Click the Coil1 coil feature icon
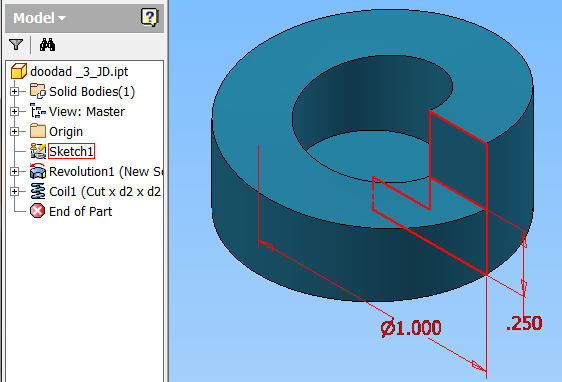This screenshot has width=562, height=382. 38,191
